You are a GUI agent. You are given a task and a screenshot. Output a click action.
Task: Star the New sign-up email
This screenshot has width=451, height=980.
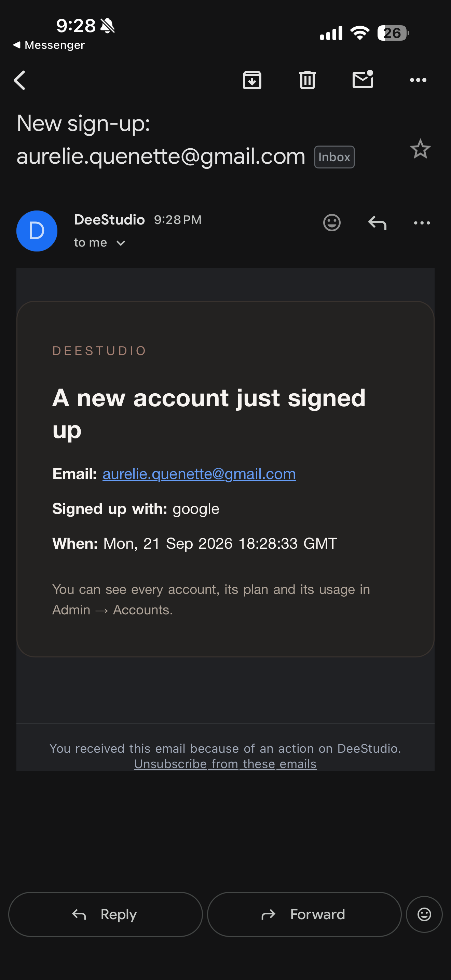[420, 149]
